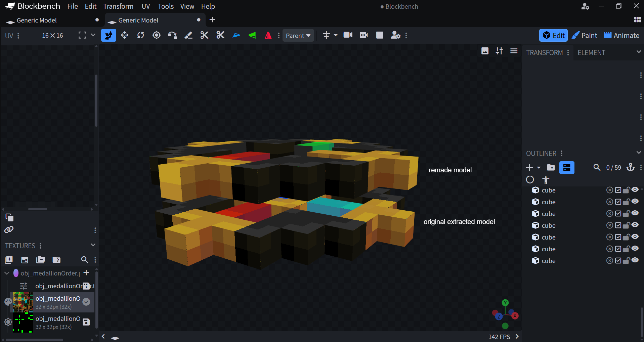Toggle export checkbox on second cube
The width and height of the screenshot is (644, 342).
click(x=618, y=202)
